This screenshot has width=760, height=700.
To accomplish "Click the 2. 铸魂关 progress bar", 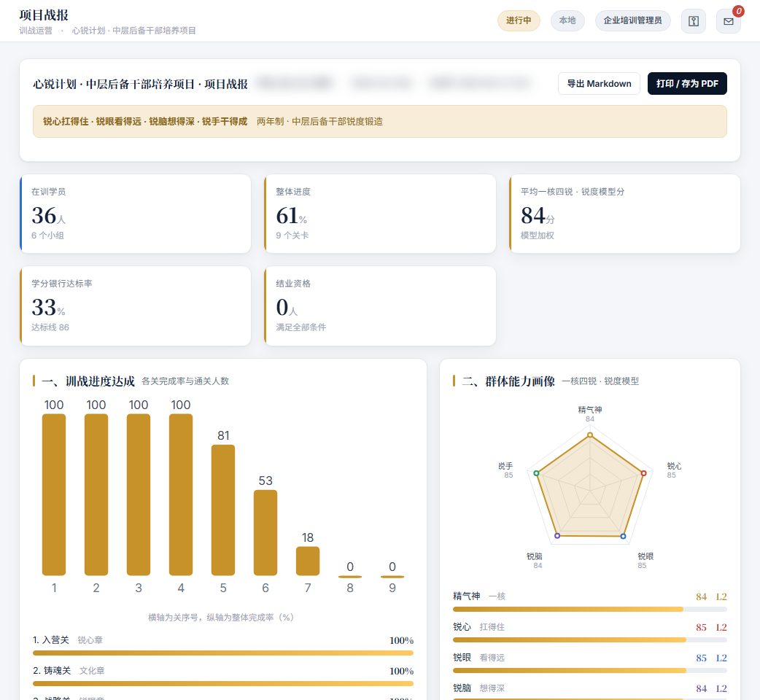I will tap(223, 683).
